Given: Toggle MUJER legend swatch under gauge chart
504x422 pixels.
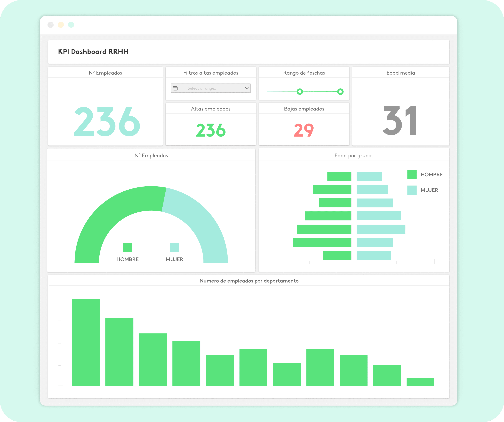Looking at the screenshot, I should coord(175,247).
